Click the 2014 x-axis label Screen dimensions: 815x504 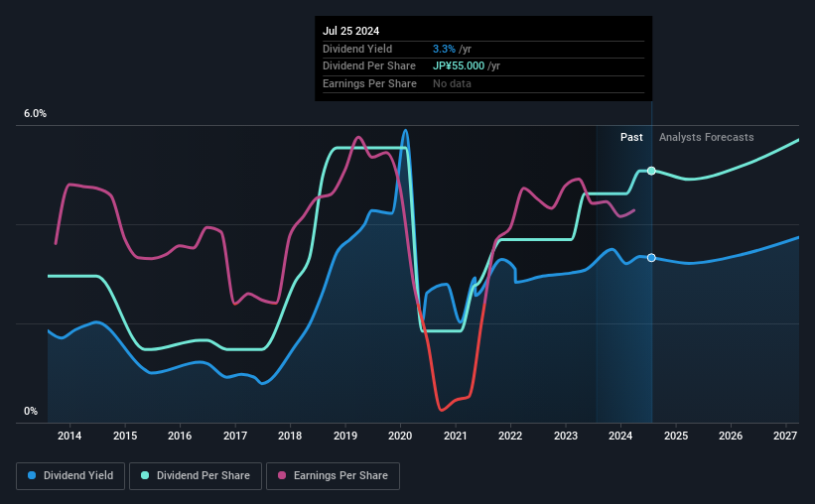click(x=69, y=436)
